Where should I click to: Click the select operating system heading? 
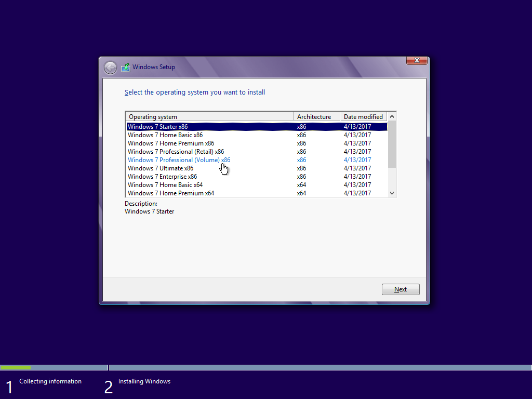pos(195,92)
